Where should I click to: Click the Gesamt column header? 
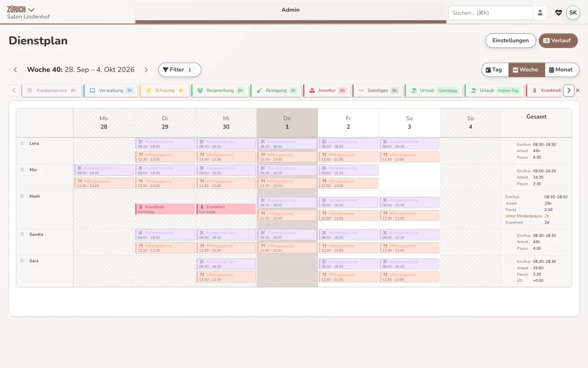coord(536,117)
